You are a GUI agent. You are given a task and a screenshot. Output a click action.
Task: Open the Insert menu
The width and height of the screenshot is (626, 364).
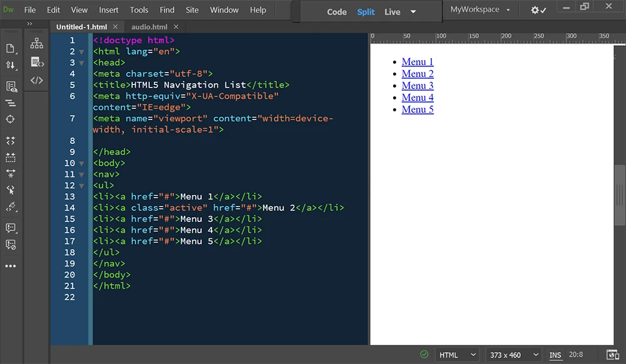coord(108,10)
